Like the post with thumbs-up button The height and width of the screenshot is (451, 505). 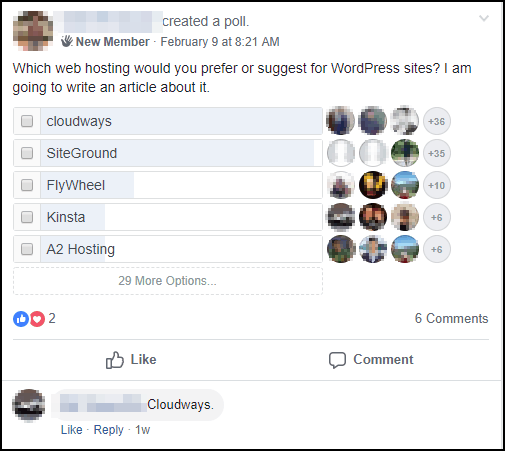(131, 360)
